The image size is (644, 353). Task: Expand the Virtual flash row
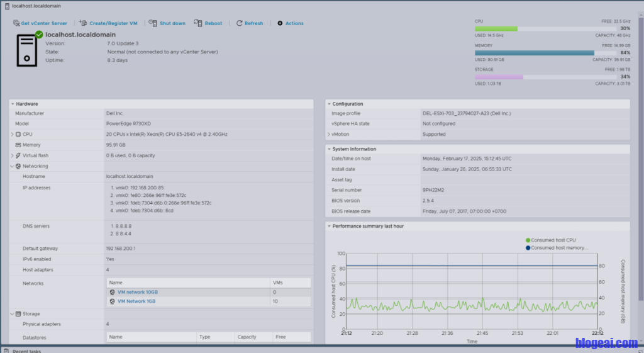pyautogui.click(x=12, y=155)
